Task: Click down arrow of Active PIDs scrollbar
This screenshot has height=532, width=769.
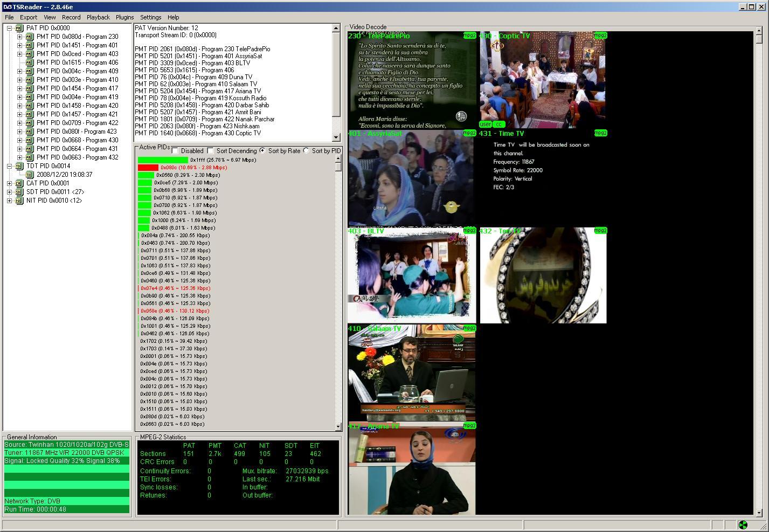Action: 338,426
